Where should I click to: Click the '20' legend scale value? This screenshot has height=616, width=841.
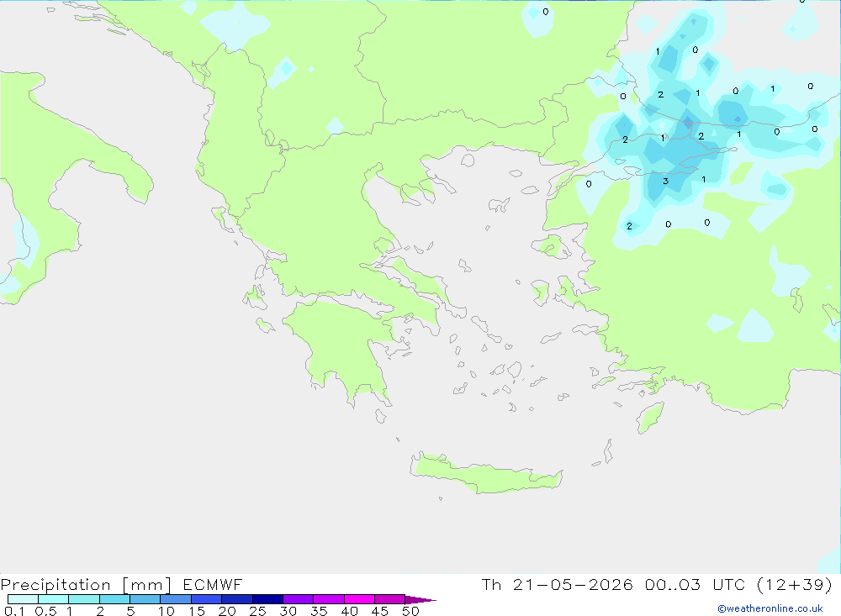[x=227, y=611]
